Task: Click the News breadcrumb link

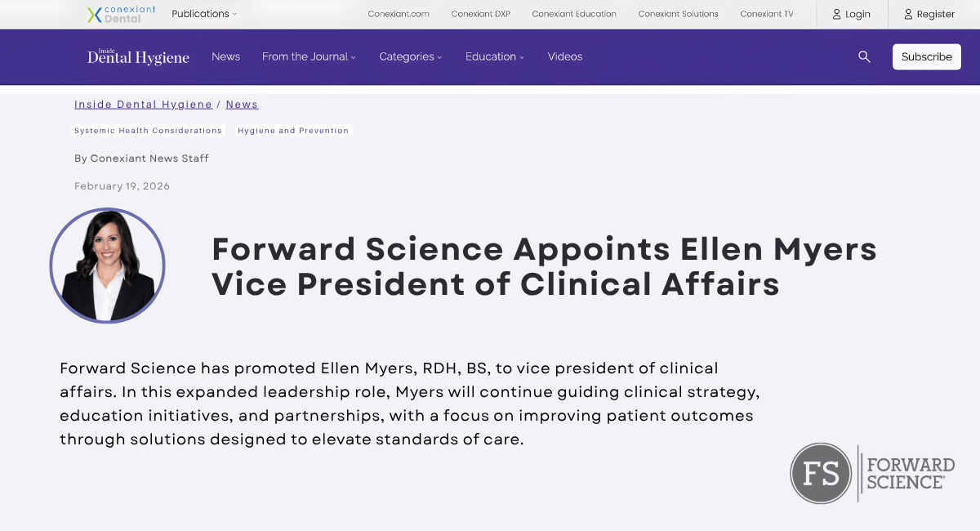Action: click(x=242, y=105)
